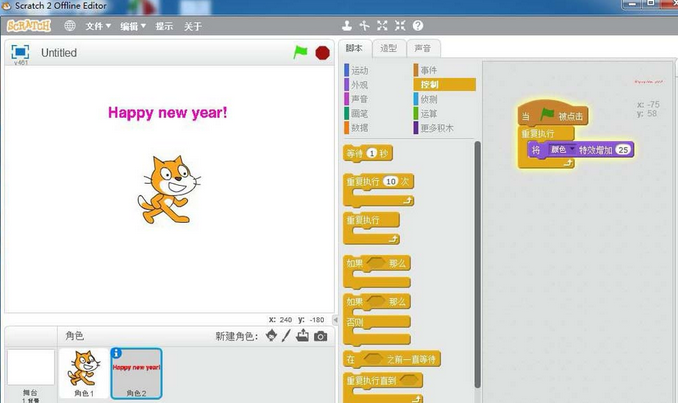
Task: Switch to the 造型 (Costumes) tab
Action: pyautogui.click(x=389, y=48)
